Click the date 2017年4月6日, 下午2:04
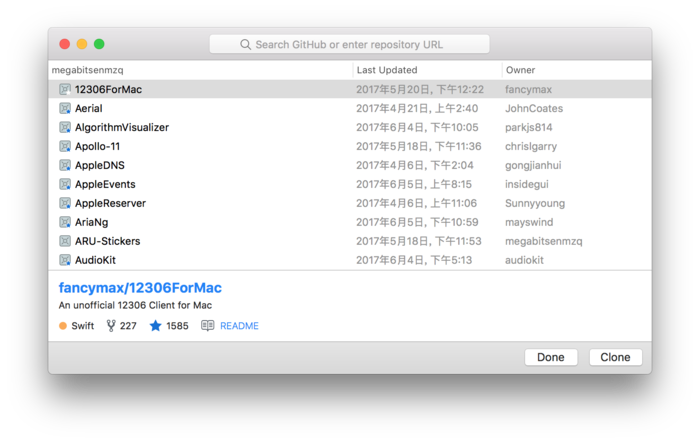 point(415,165)
